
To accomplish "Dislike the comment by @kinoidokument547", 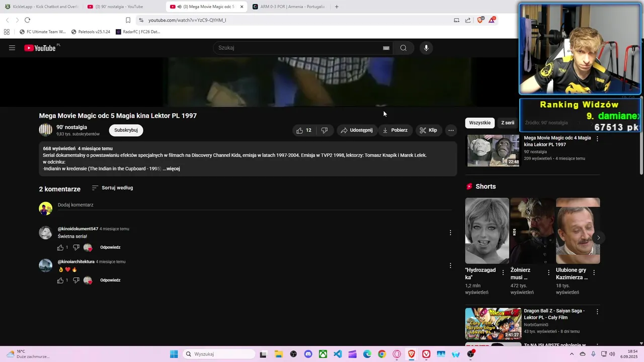I will [76, 247].
